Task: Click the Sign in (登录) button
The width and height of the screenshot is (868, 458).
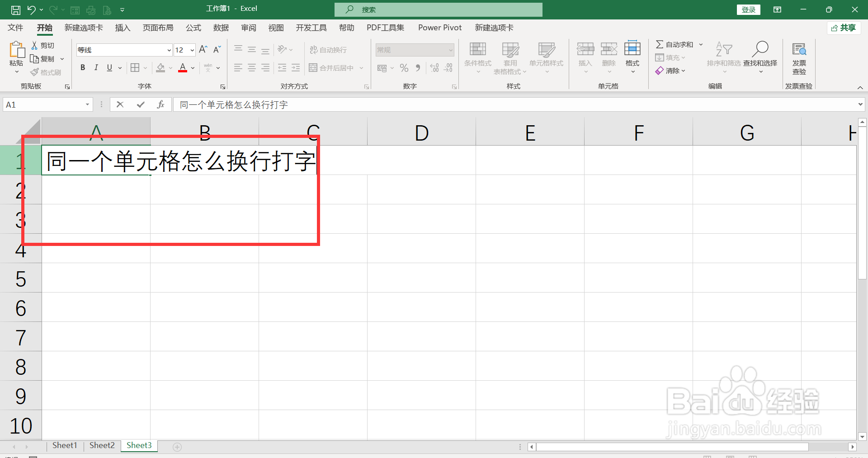Action: click(749, 9)
